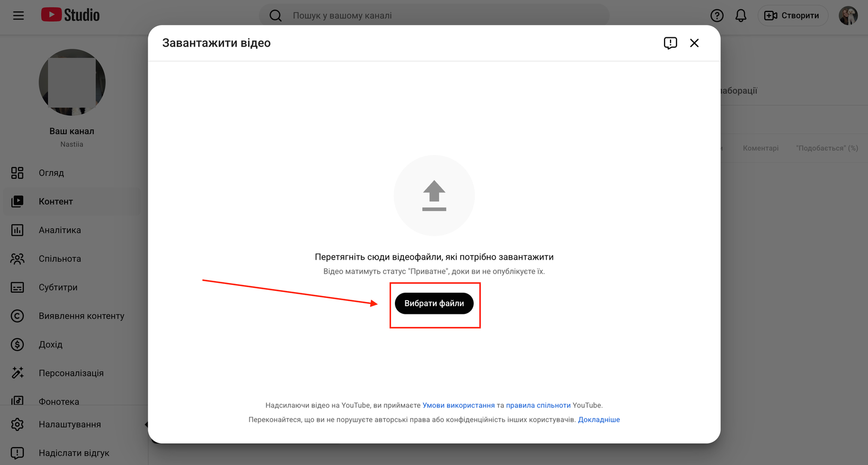Screen dimensions: 868x465
Task: Open Надіслати відгук feedback
Action: point(72,453)
